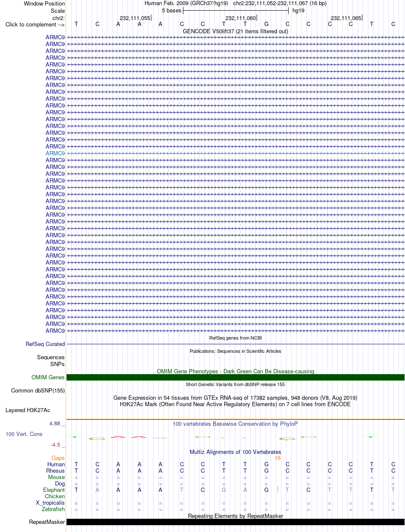Viewport: 405px width, 532px height.
Task: Click the SNPs track label
Action: pos(58,364)
